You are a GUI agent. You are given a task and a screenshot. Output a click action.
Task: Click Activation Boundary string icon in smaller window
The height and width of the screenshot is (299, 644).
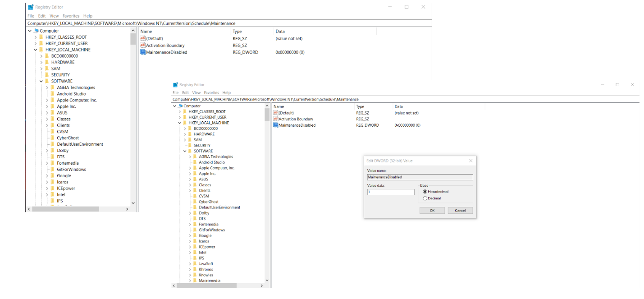tap(143, 45)
